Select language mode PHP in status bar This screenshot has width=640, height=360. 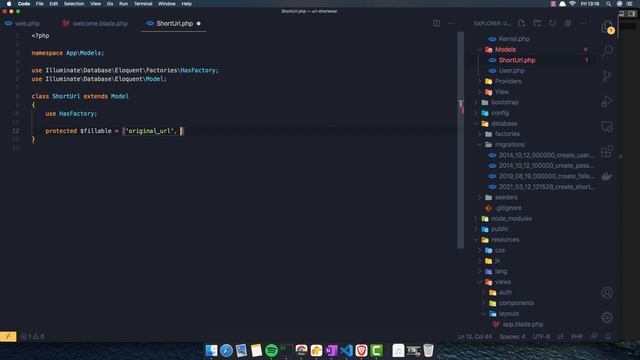click(577, 337)
